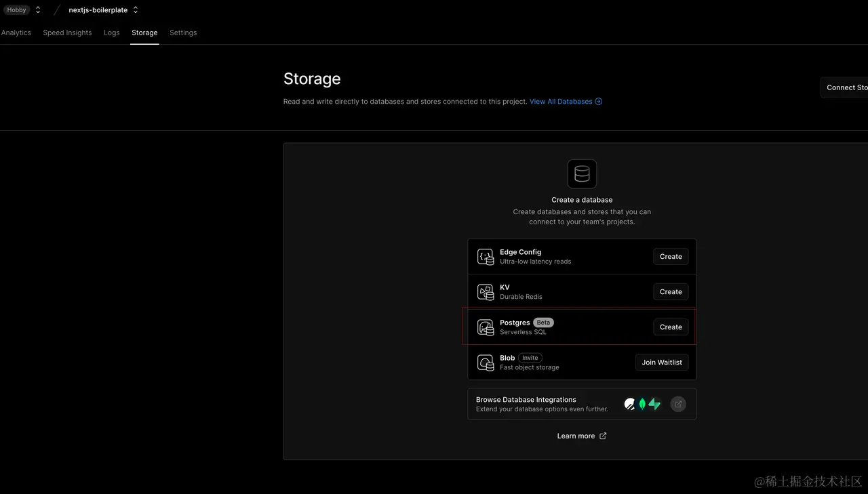The height and width of the screenshot is (494, 868).
Task: Click the Beta badge next to Postgres
Action: click(543, 323)
